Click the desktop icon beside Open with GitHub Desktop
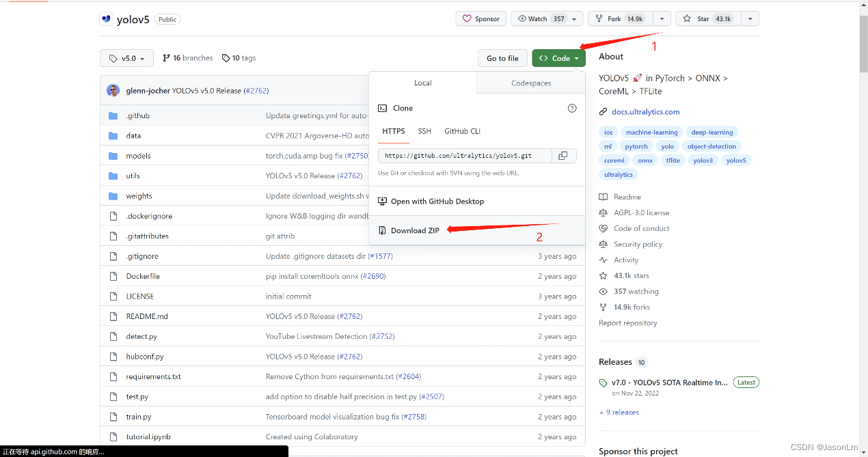The width and height of the screenshot is (868, 457). pyautogui.click(x=383, y=202)
